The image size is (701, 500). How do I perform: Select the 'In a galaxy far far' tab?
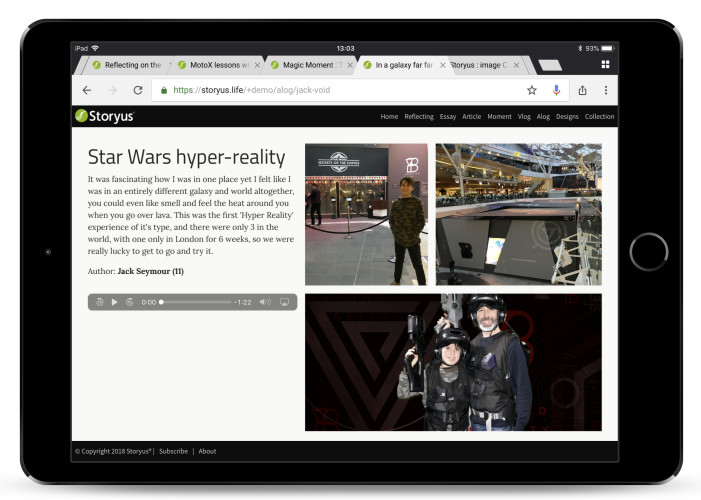pyautogui.click(x=402, y=65)
